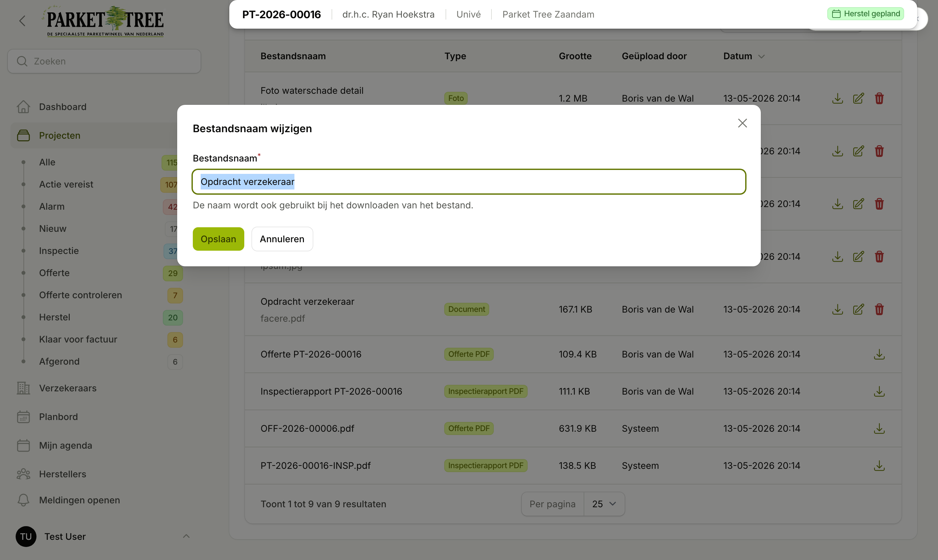Download Inspectierapport PT-2026-00016 file

[x=879, y=391]
